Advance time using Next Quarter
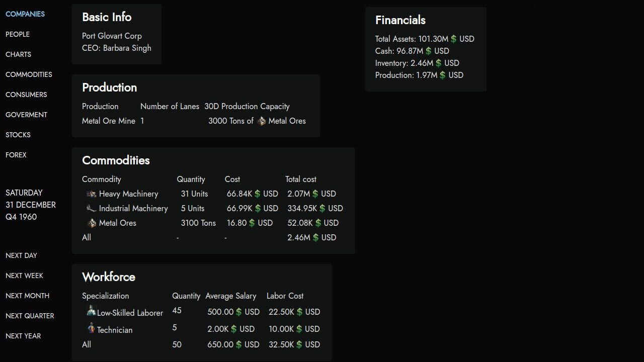The width and height of the screenshot is (644, 362). coord(30,316)
